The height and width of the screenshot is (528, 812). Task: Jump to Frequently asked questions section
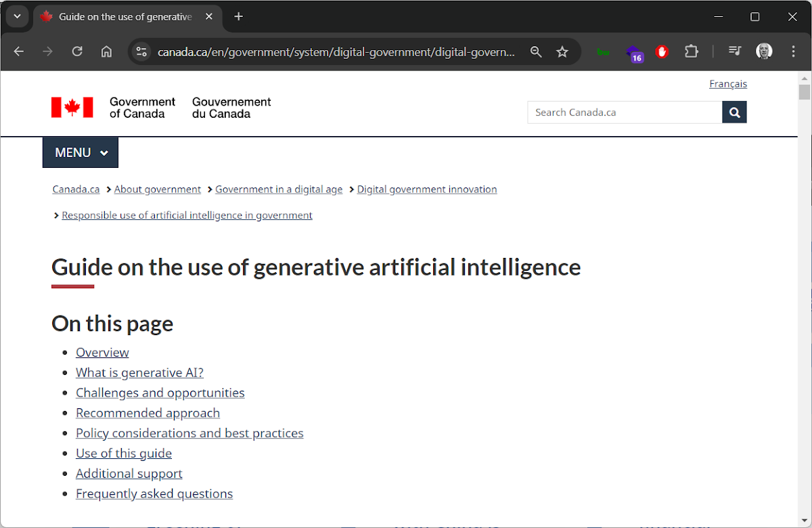click(154, 493)
